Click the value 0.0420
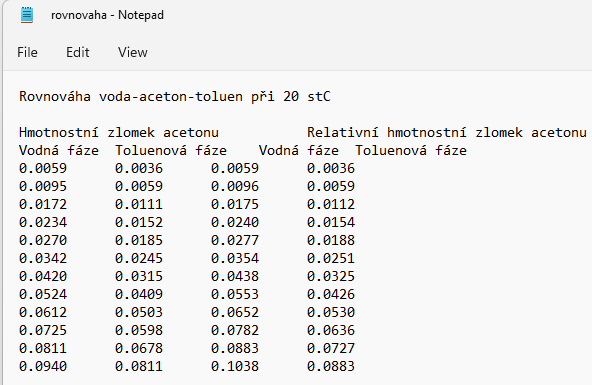Viewport: 592px width, 385px height. 43,276
